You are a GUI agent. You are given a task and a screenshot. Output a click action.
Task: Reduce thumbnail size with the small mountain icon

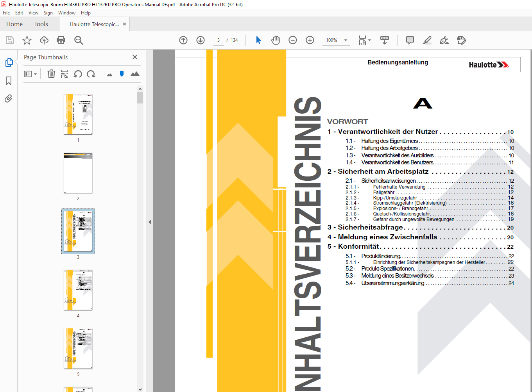coord(109,75)
